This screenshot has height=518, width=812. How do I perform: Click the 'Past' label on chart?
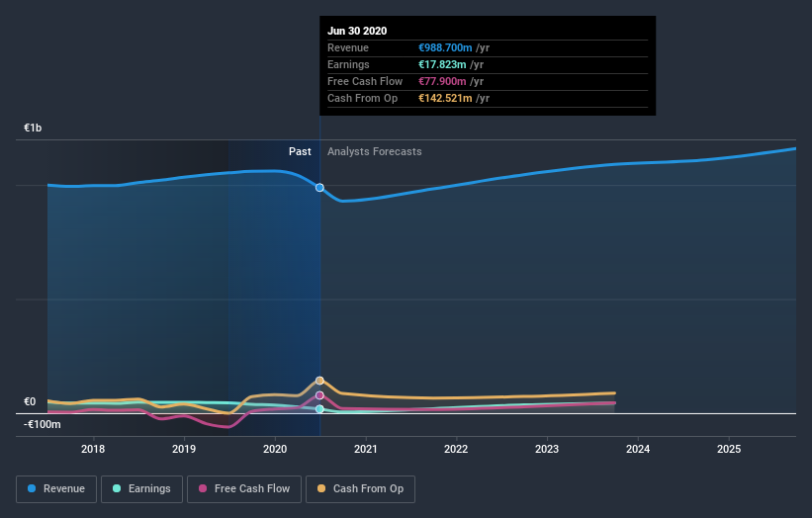(300, 151)
